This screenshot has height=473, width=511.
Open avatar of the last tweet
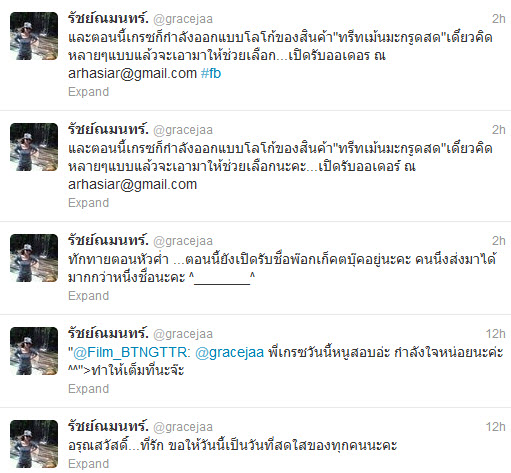point(34,444)
